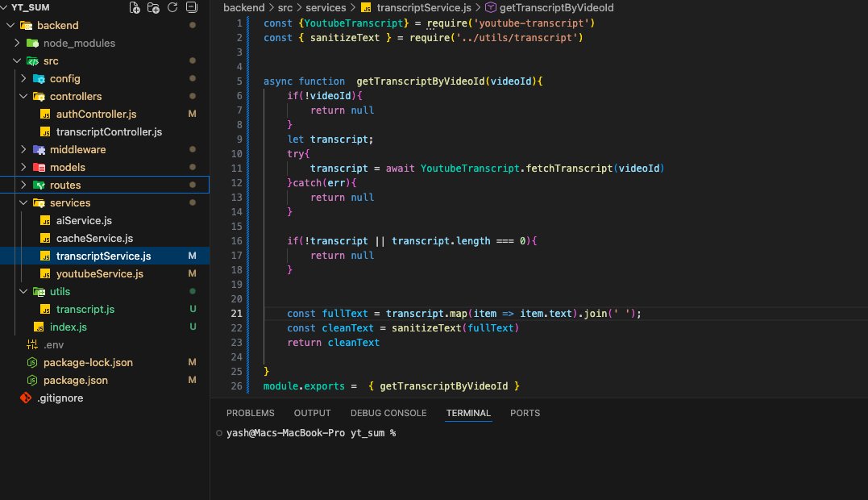Open aiService.js file
The width and height of the screenshot is (868, 500).
point(84,220)
